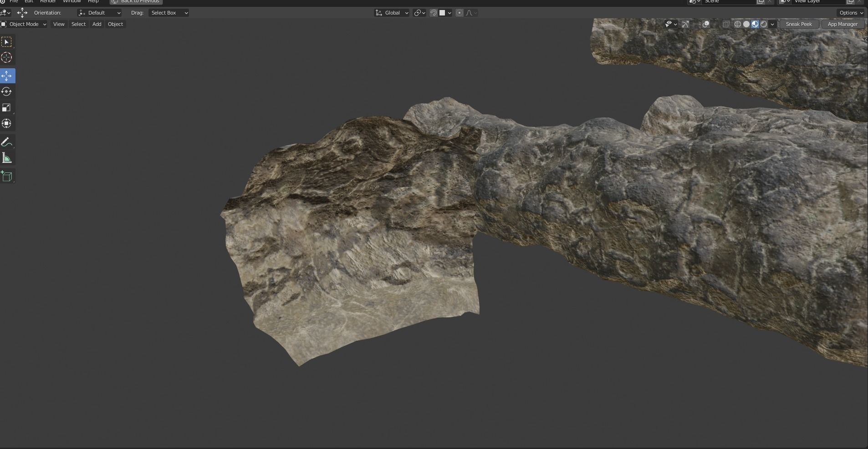Image resolution: width=868 pixels, height=449 pixels.
Task: Open the Drag Select Box dropdown
Action: pyautogui.click(x=169, y=13)
